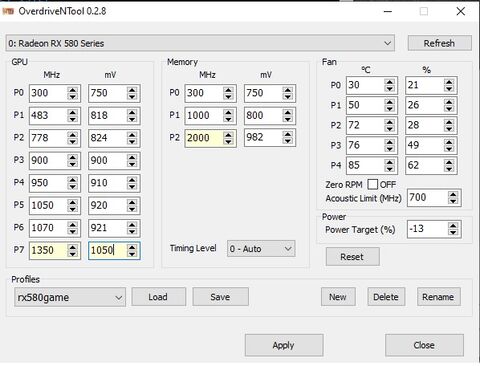The width and height of the screenshot is (480, 366).
Task: Increase Acoustic Limit with up arrow
Action: (453, 194)
